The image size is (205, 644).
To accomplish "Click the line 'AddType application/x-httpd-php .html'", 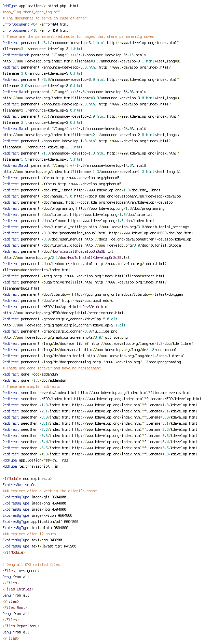I will (x=40, y=6).
